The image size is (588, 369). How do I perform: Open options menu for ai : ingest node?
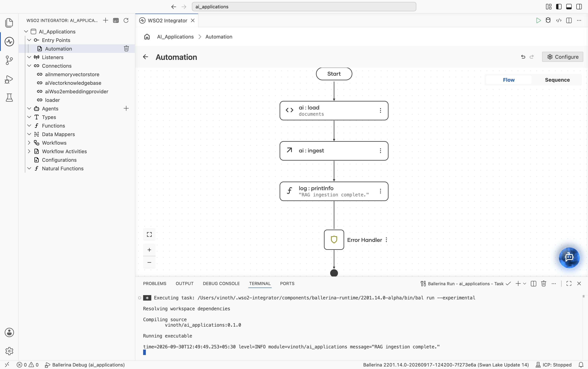point(380,151)
